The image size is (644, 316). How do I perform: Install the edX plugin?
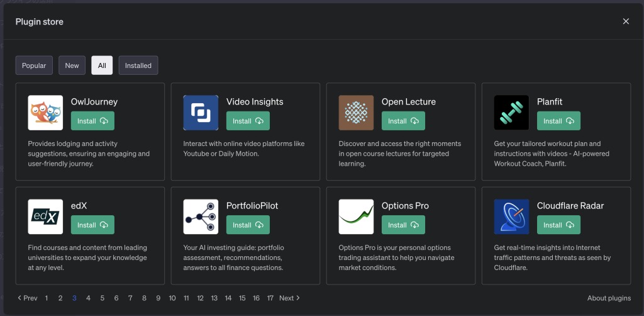pyautogui.click(x=92, y=225)
